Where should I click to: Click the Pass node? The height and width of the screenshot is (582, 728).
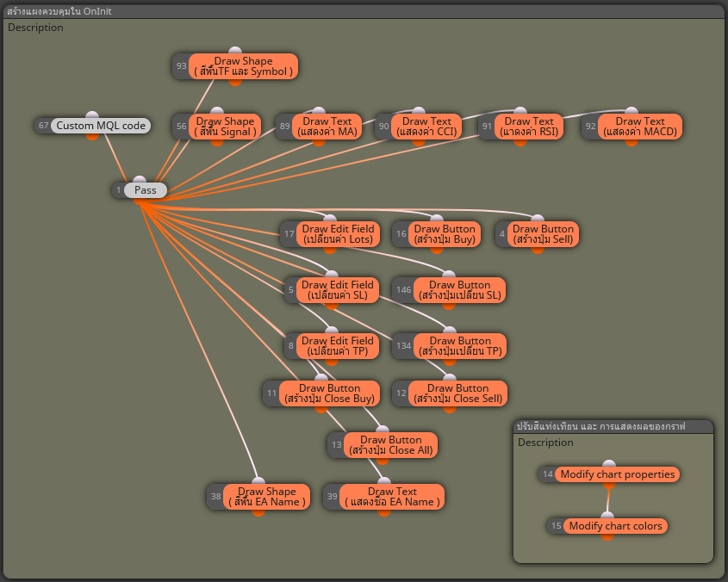tap(145, 190)
